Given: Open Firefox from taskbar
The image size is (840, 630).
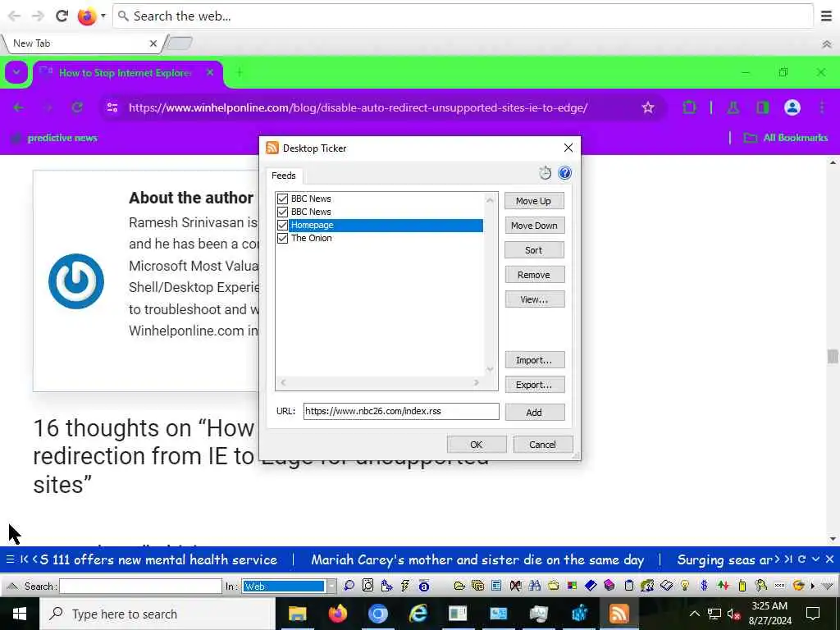Looking at the screenshot, I should [x=337, y=614].
